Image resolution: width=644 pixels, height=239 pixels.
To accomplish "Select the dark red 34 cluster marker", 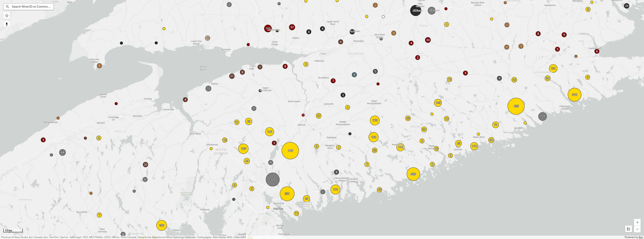I will point(428,40).
